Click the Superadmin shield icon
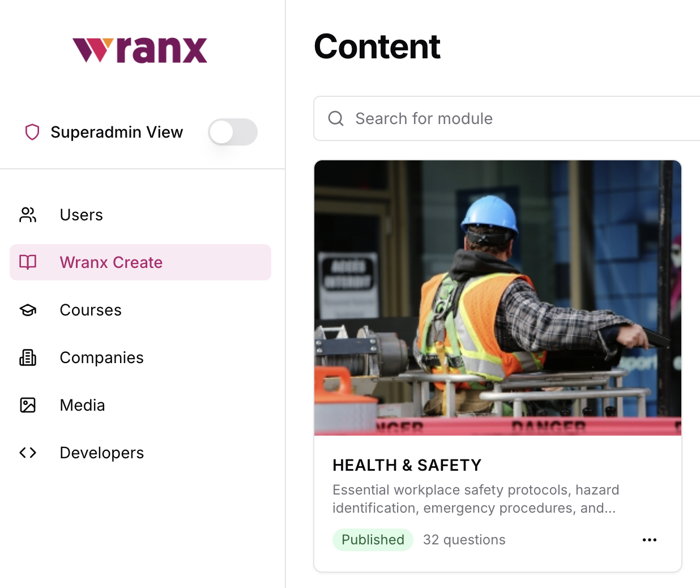This screenshot has height=588, width=700. pos(32,132)
